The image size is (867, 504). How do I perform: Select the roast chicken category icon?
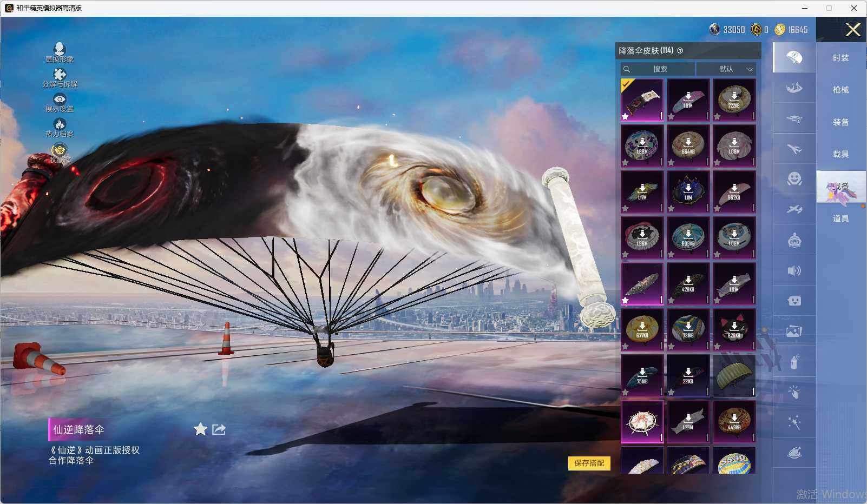(794, 453)
